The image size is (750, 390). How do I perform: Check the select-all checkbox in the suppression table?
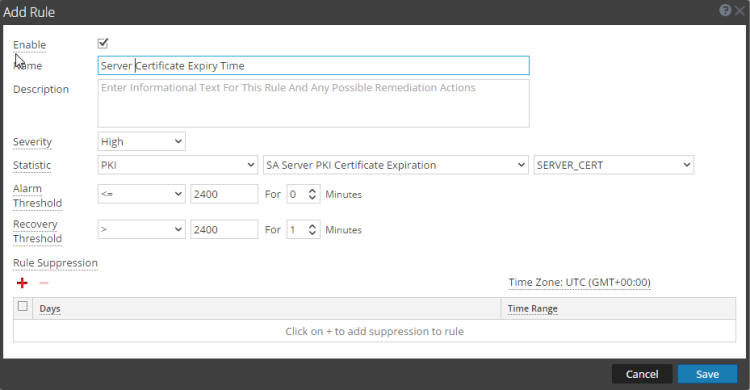click(22, 306)
